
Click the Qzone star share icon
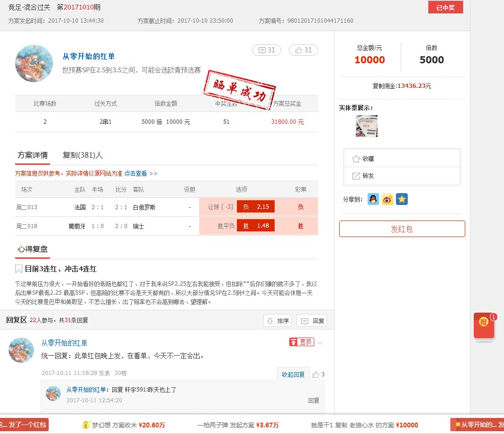(x=402, y=199)
